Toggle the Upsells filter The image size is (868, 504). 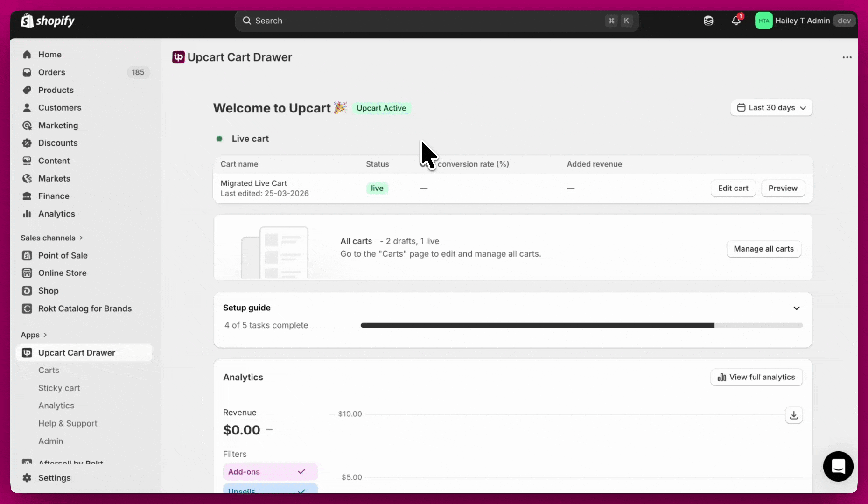click(270, 489)
